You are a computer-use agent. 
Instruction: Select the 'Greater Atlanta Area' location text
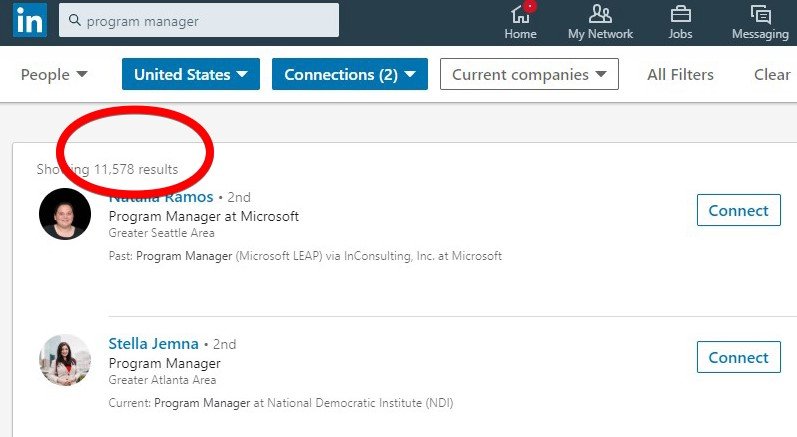click(x=162, y=380)
